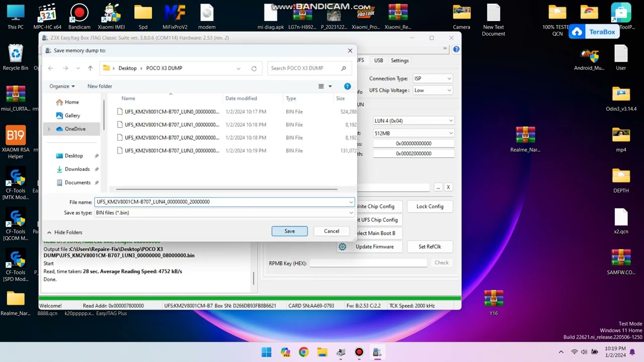Select the MiFixProV2 desktop icon
The height and width of the screenshot is (362, 644).
175,17
